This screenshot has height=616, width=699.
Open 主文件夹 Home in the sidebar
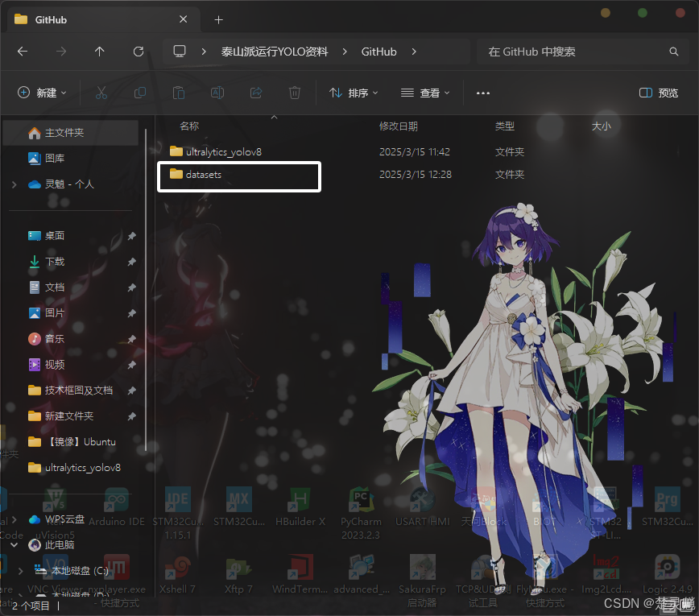[x=70, y=132]
